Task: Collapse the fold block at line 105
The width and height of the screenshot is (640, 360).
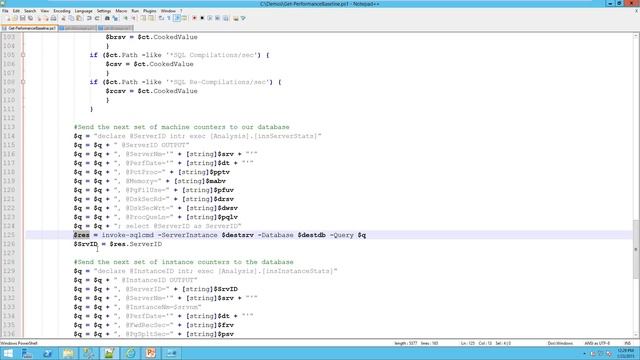Action: tap(23, 55)
